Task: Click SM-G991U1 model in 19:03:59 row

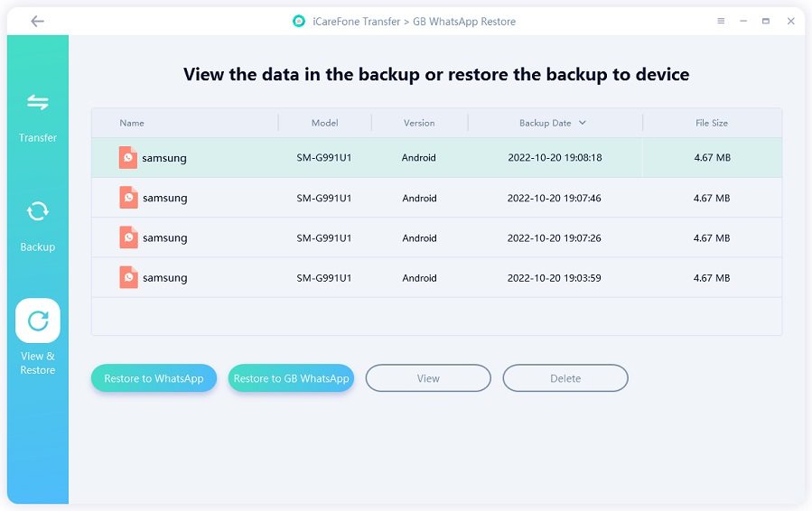Action: point(324,277)
